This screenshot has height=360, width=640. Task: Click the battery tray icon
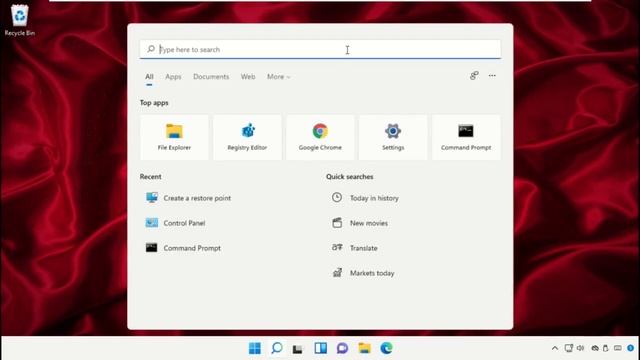(x=606, y=348)
